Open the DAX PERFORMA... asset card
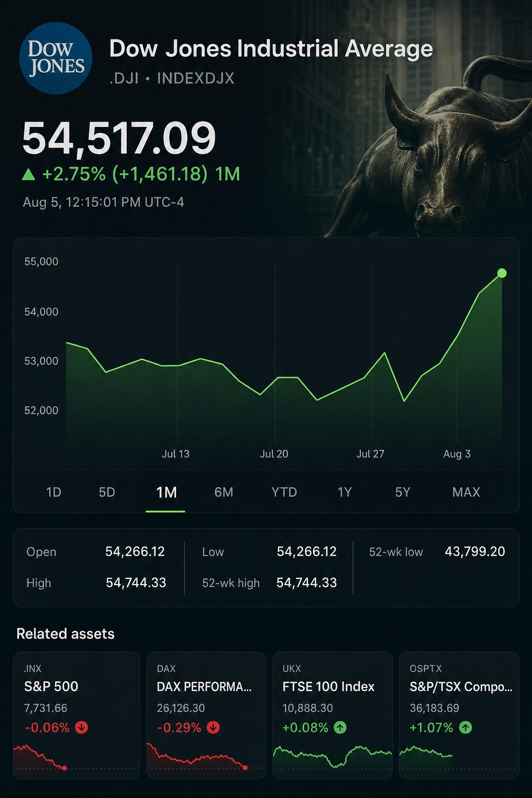The width and height of the screenshot is (532, 798). tap(206, 715)
